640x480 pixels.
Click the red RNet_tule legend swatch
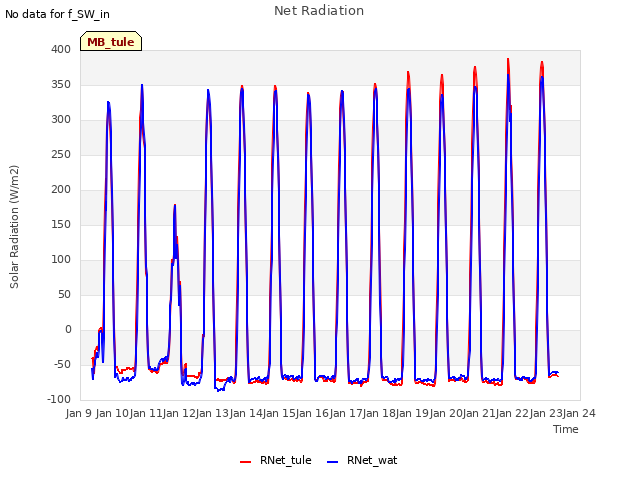(245, 462)
